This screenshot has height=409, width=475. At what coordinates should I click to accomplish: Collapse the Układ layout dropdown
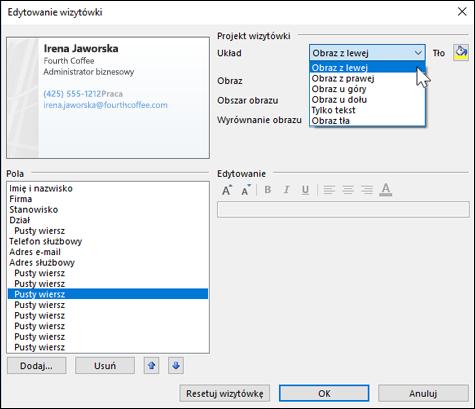pos(367,53)
